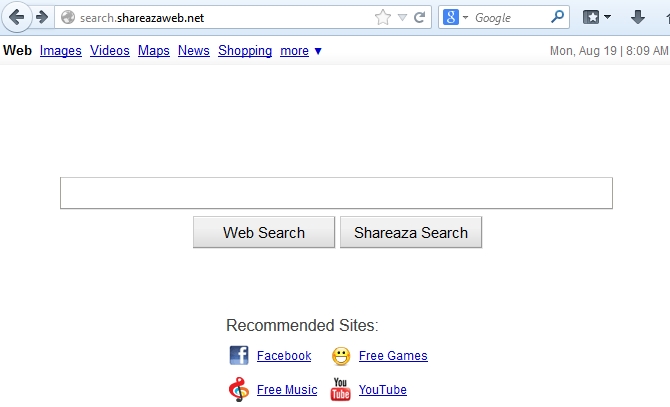Focus the main search text box
Viewport: 670px width, 407px height.
click(336, 193)
